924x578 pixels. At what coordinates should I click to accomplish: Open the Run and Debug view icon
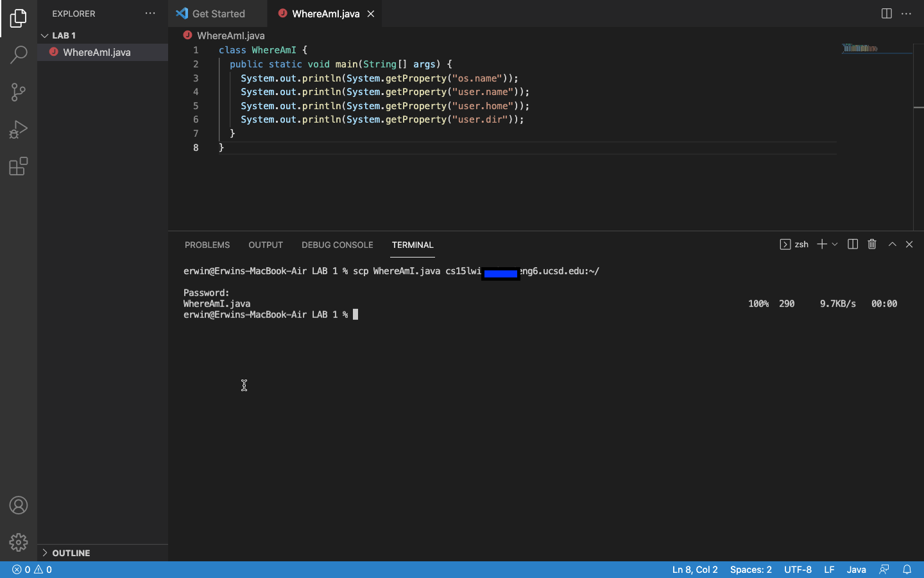(19, 129)
